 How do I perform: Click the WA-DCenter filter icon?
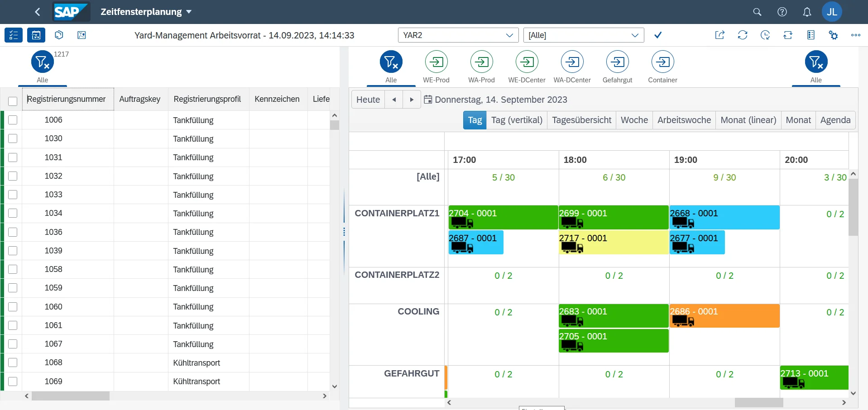pos(572,62)
